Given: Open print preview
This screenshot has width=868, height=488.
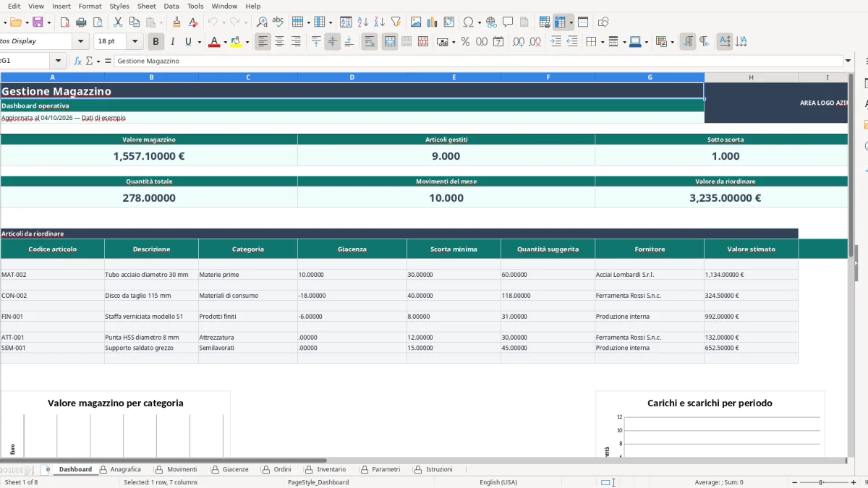Looking at the screenshot, I should point(99,22).
